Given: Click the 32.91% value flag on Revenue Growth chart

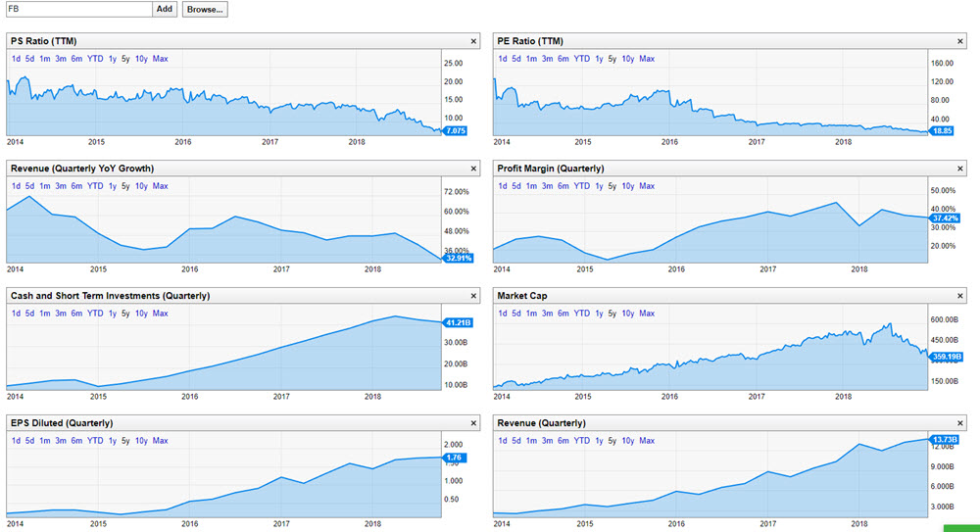Looking at the screenshot, I should coord(458,259).
